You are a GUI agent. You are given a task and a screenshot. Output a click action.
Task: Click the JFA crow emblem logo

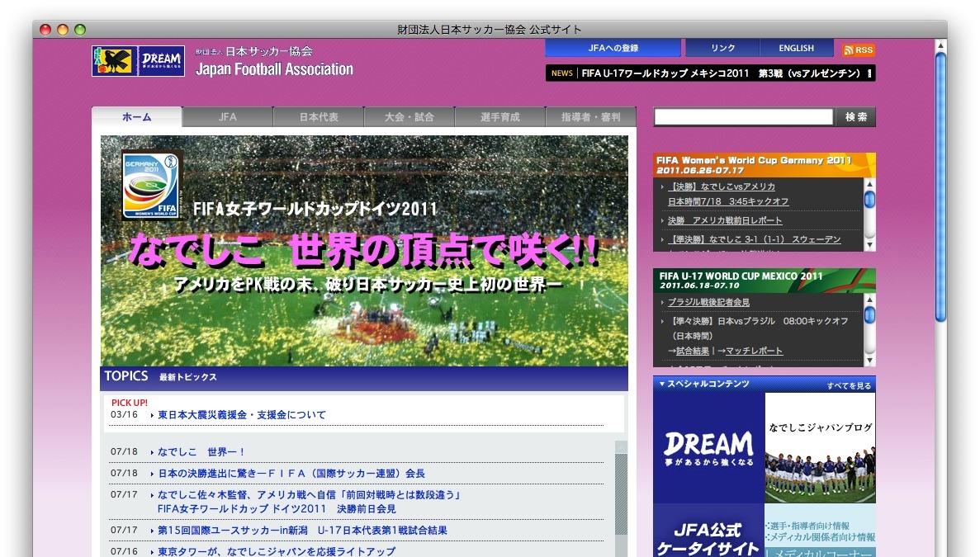point(114,60)
